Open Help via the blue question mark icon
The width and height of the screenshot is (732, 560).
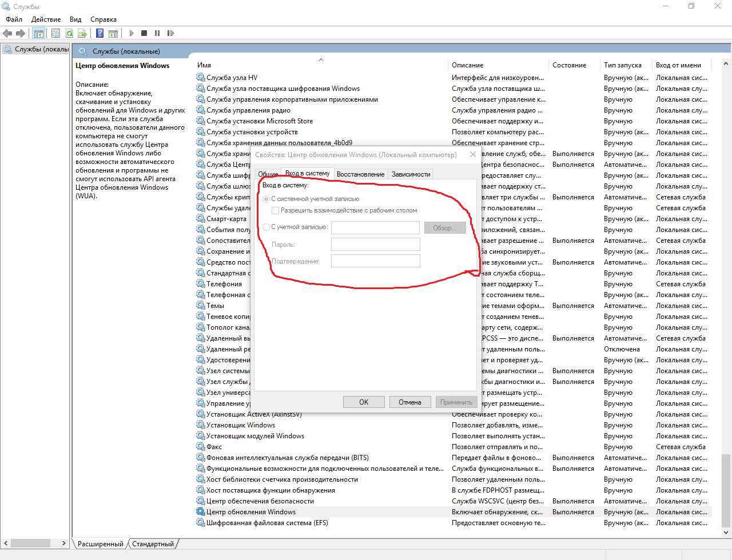point(100,33)
